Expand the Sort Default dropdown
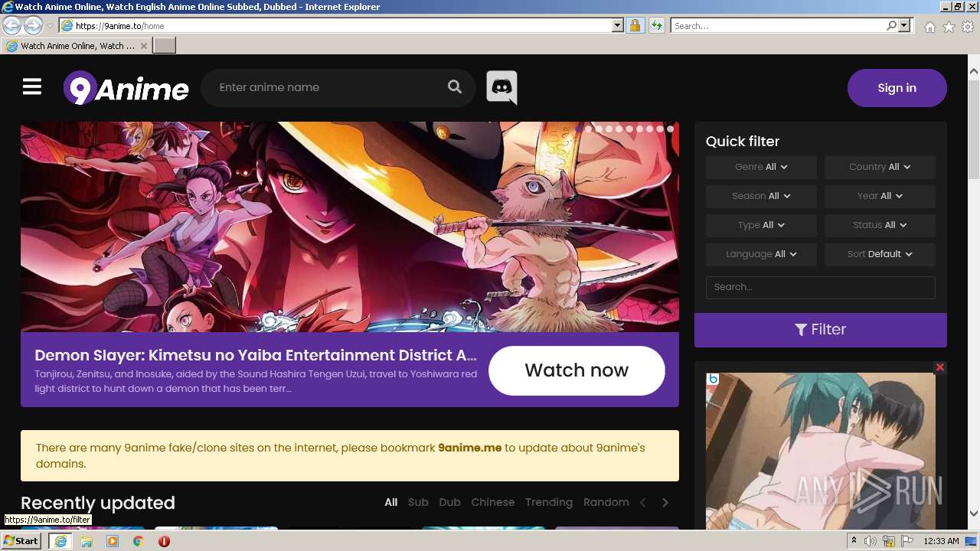 pyautogui.click(x=880, y=254)
